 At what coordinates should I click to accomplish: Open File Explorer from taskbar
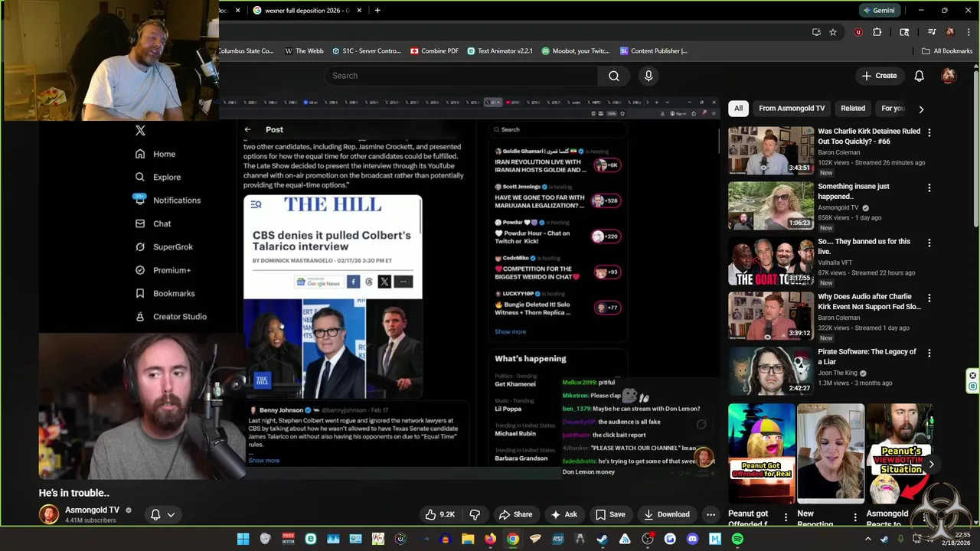(468, 540)
